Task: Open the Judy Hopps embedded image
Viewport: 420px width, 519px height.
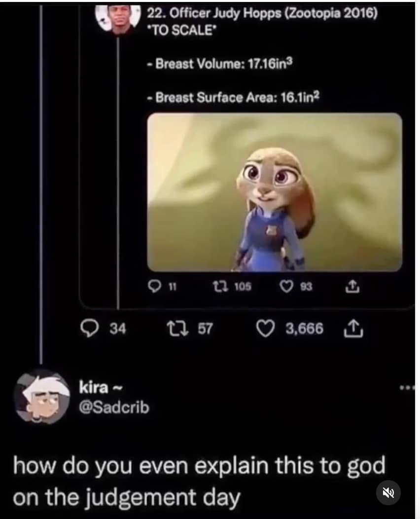Action: 275,192
